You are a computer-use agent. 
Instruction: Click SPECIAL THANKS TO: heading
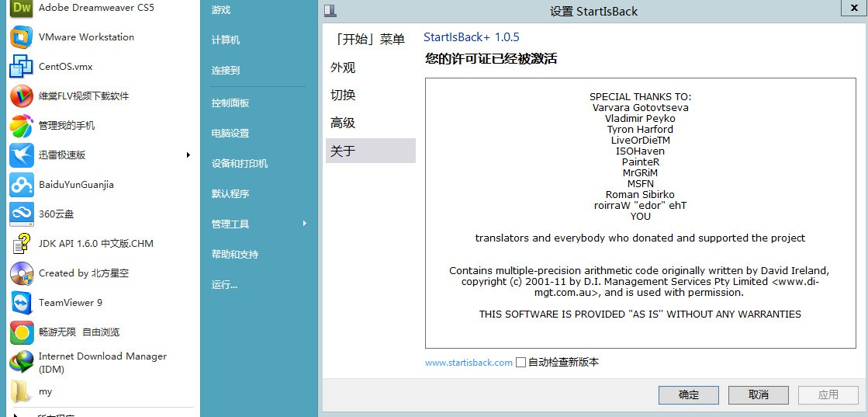tap(641, 96)
